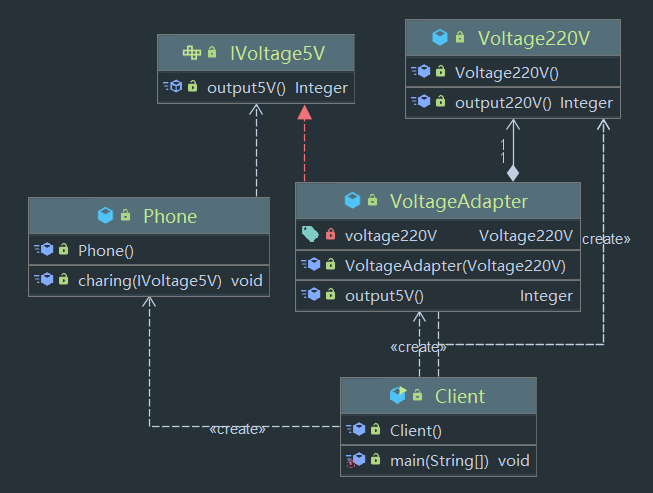Click method icon beside output220V()
Image resolution: width=653 pixels, height=493 pixels.
tap(421, 101)
